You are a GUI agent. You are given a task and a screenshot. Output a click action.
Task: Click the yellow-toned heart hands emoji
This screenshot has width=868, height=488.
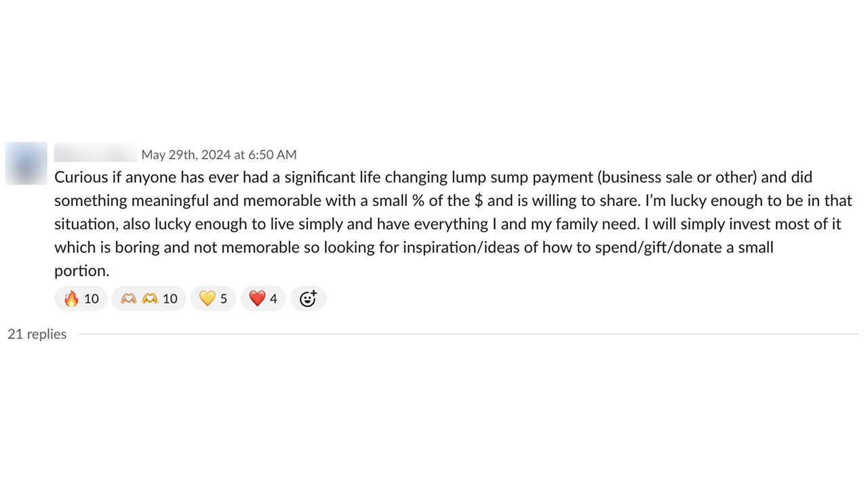[x=149, y=298]
